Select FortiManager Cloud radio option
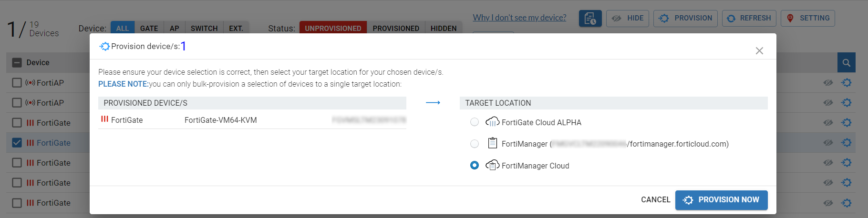 click(475, 166)
